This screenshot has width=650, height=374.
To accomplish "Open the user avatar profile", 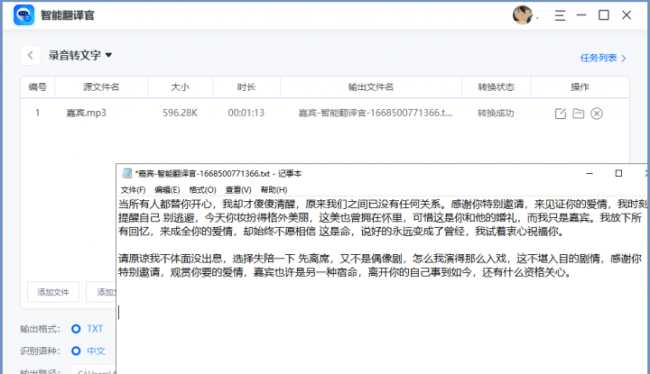I will click(522, 15).
